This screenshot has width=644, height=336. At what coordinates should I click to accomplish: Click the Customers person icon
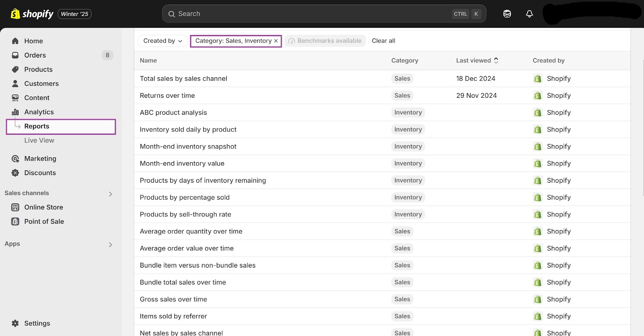click(15, 84)
